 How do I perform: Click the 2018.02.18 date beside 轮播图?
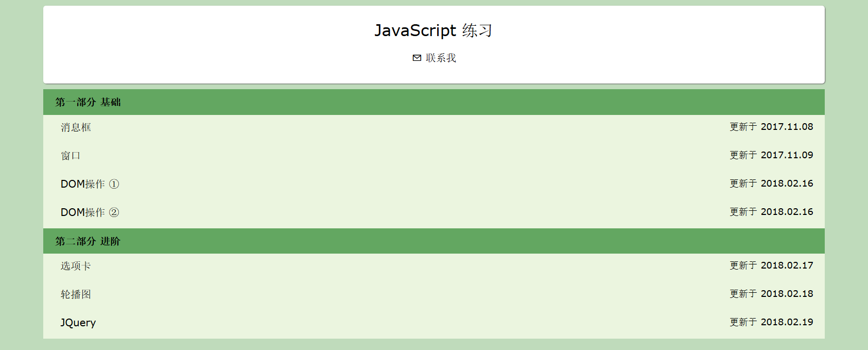tap(771, 294)
